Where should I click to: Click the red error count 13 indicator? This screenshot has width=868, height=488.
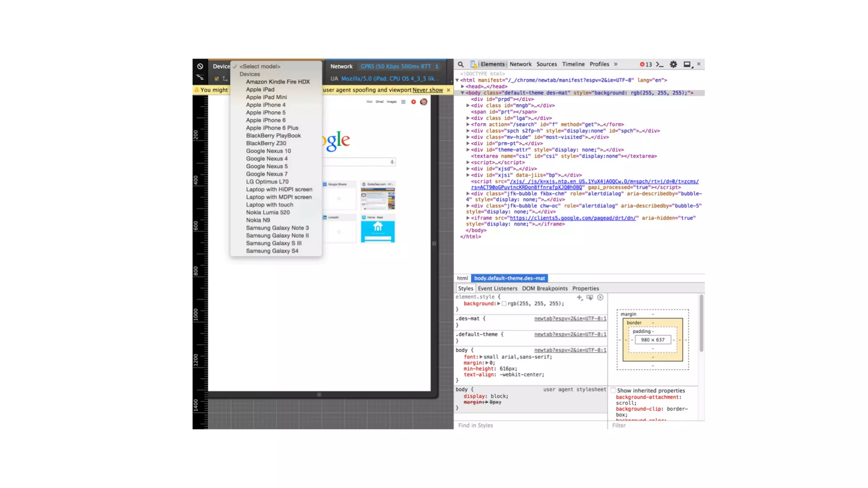[x=645, y=64]
